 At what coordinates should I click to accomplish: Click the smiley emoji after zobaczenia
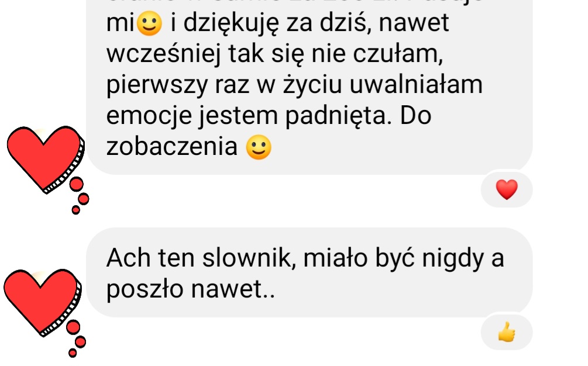[x=259, y=147]
